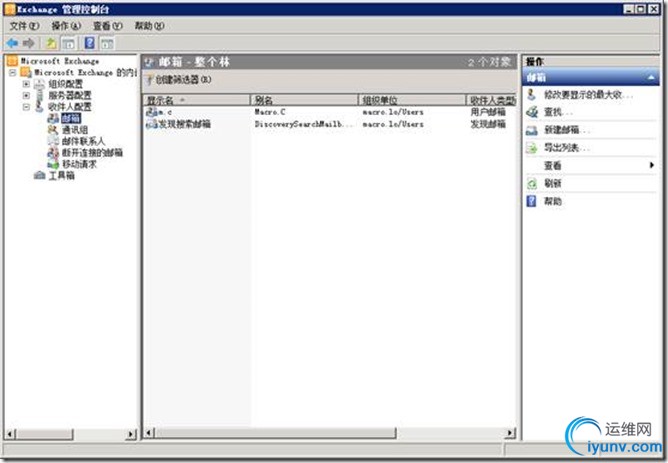Sort by 组织单位 column header
668x463 pixels.
[x=412, y=101]
